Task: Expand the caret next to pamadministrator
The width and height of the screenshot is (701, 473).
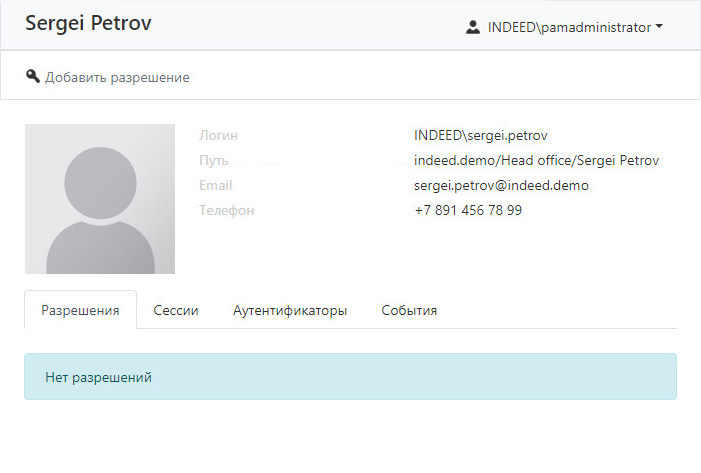Action: 659,27
